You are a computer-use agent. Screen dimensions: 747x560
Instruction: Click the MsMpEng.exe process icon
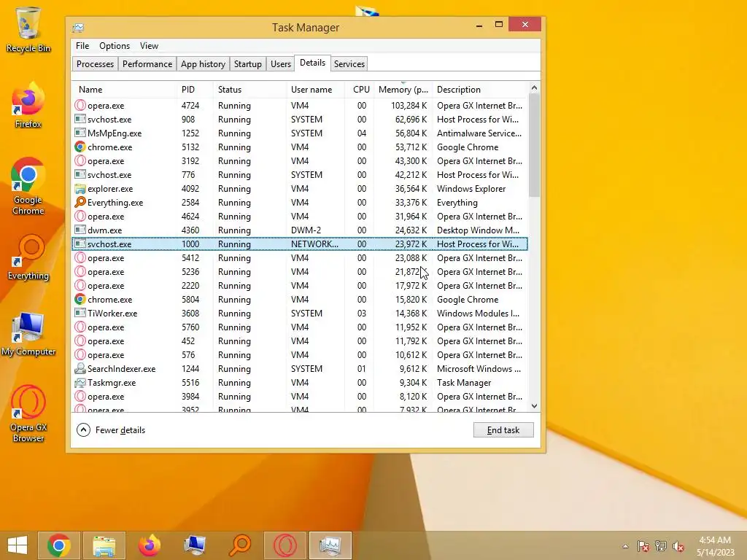[x=80, y=133]
